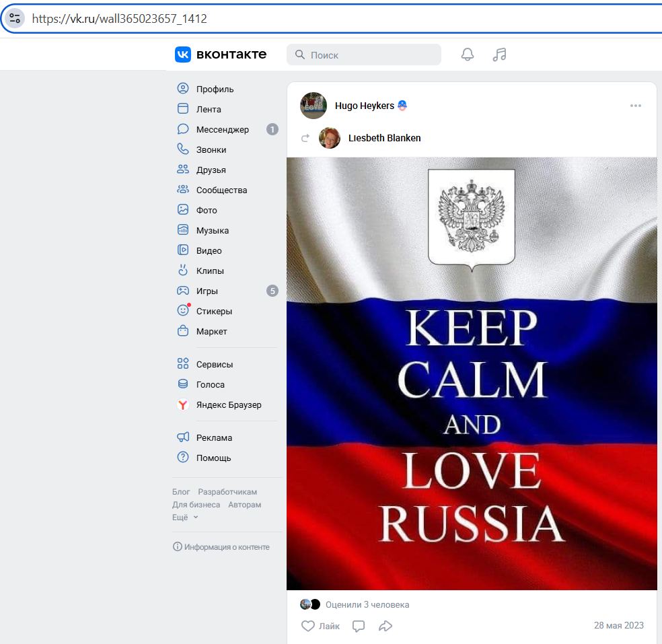662x644 pixels.
Task: Open the Keep Calm and Love Russia image
Action: click(472, 373)
